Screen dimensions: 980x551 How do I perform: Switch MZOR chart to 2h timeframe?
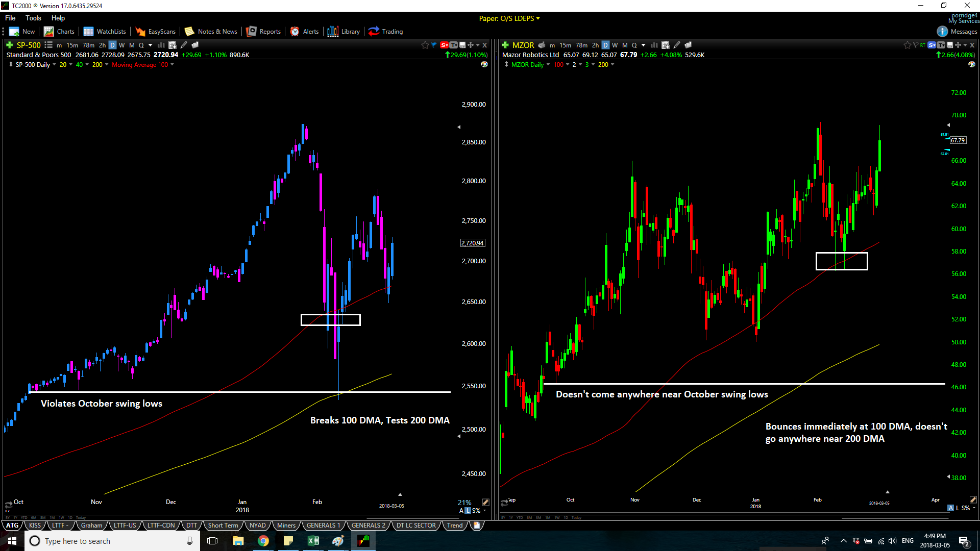(x=595, y=45)
